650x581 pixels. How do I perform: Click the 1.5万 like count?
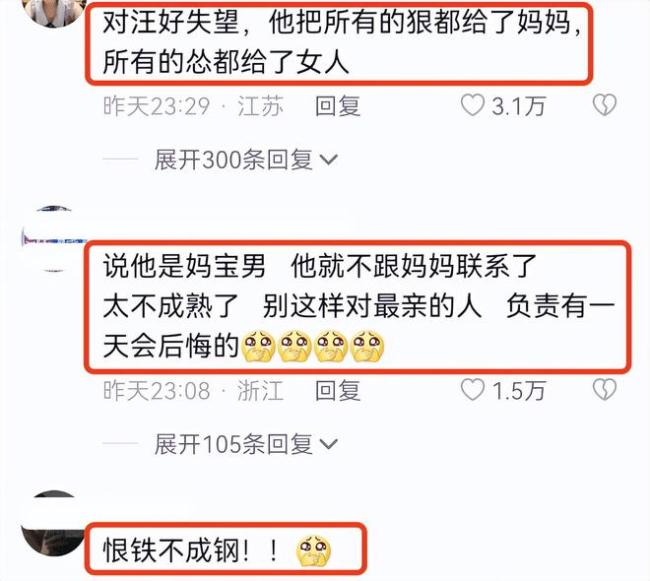[x=518, y=391]
